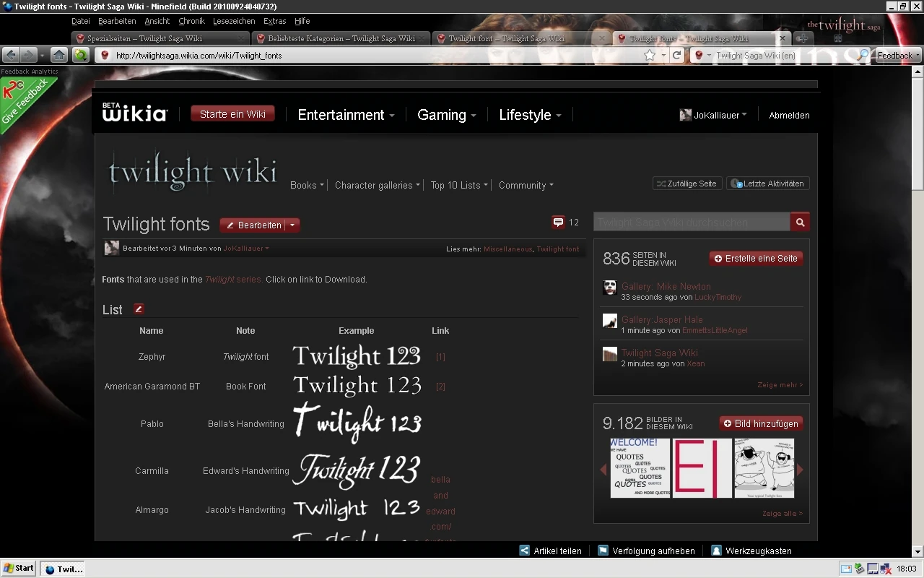The height and width of the screenshot is (578, 924).
Task: Go back with the browser back arrow
Action: pos(11,55)
